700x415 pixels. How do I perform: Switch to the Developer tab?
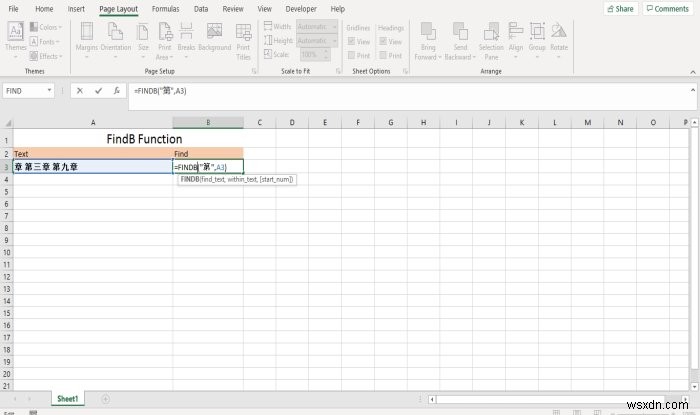coord(301,9)
